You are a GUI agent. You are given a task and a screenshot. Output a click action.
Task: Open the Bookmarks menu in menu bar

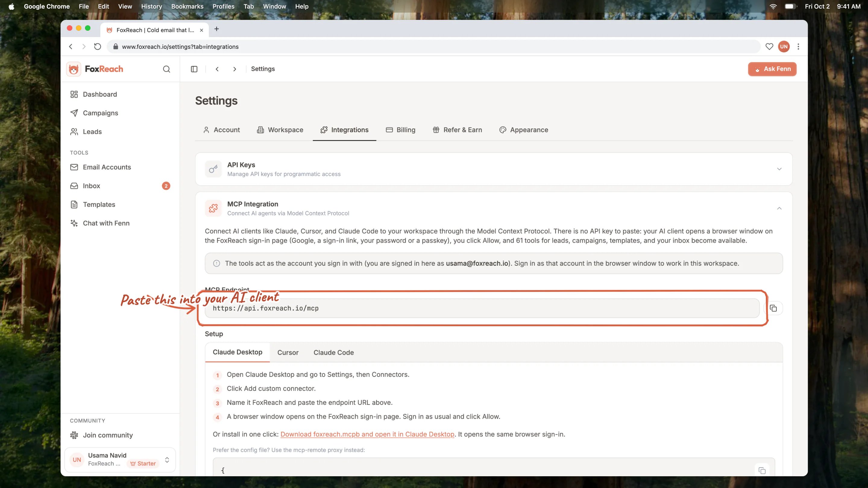[x=187, y=6]
